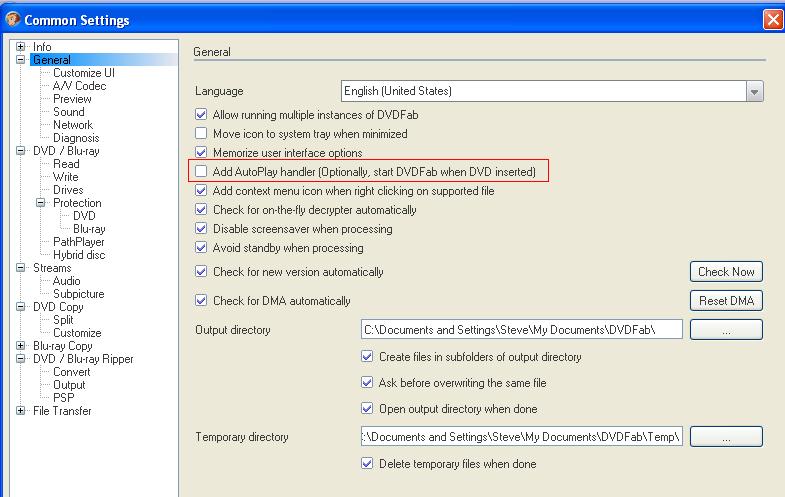Uncheck Avoid standby when processing
Screen dimensions: 785x497
click(201, 247)
